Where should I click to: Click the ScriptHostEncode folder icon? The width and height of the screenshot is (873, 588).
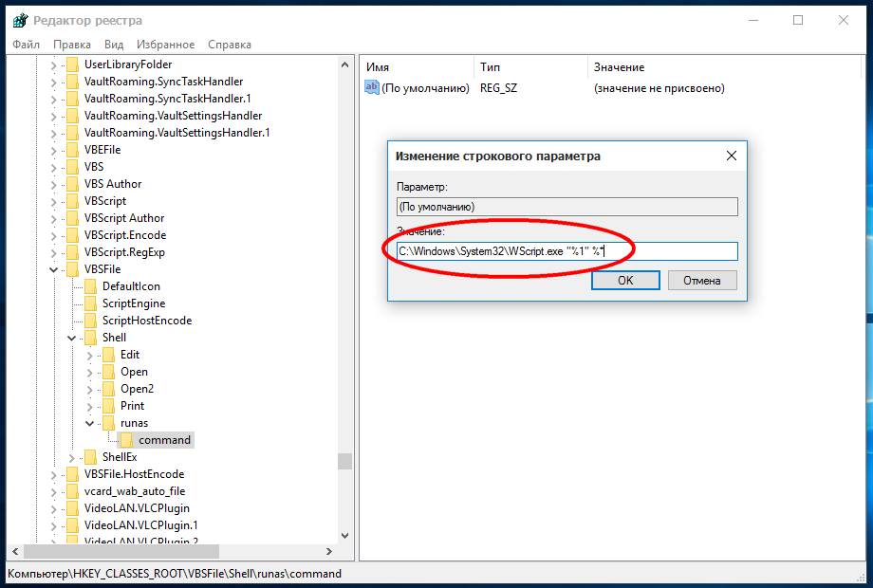coord(91,321)
